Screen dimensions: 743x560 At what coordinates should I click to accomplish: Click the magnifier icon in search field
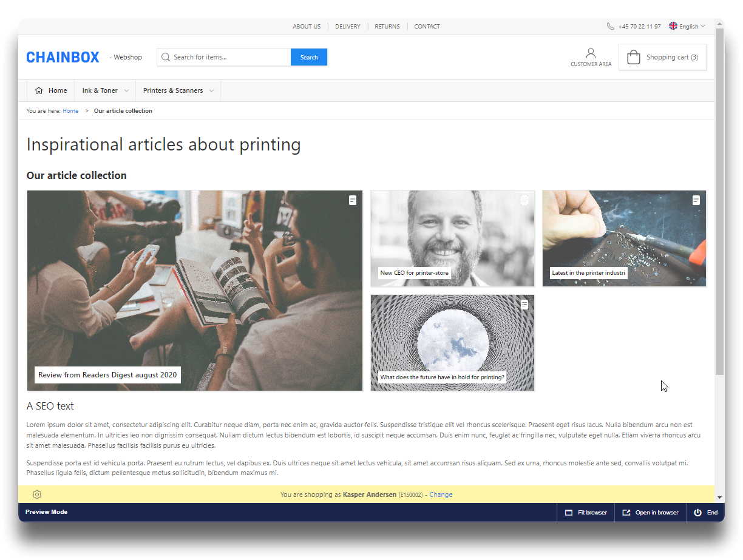pyautogui.click(x=166, y=57)
